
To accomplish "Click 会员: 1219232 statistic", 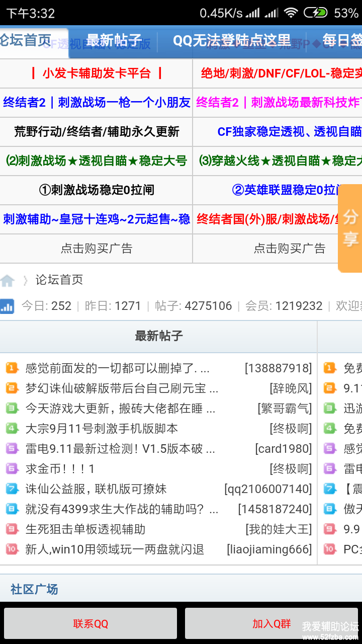I will tap(284, 306).
